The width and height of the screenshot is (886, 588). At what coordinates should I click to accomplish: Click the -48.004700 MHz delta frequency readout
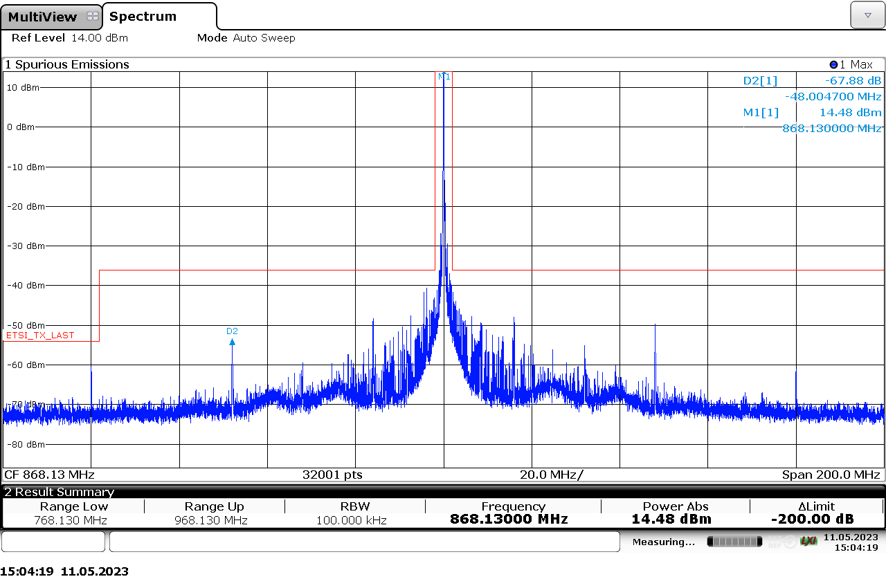(x=833, y=97)
